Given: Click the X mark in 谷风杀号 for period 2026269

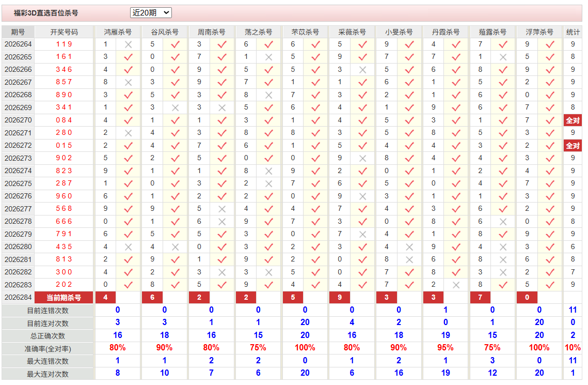Looking at the screenshot, I should point(175,107).
